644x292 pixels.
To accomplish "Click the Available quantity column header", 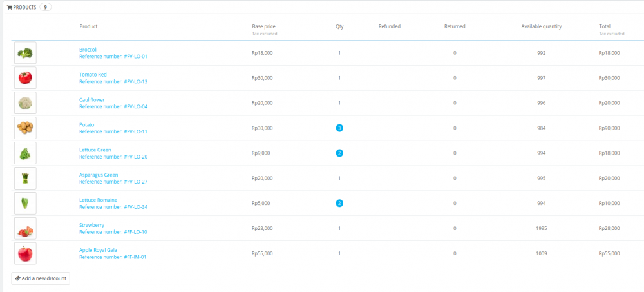I will 542,26.
